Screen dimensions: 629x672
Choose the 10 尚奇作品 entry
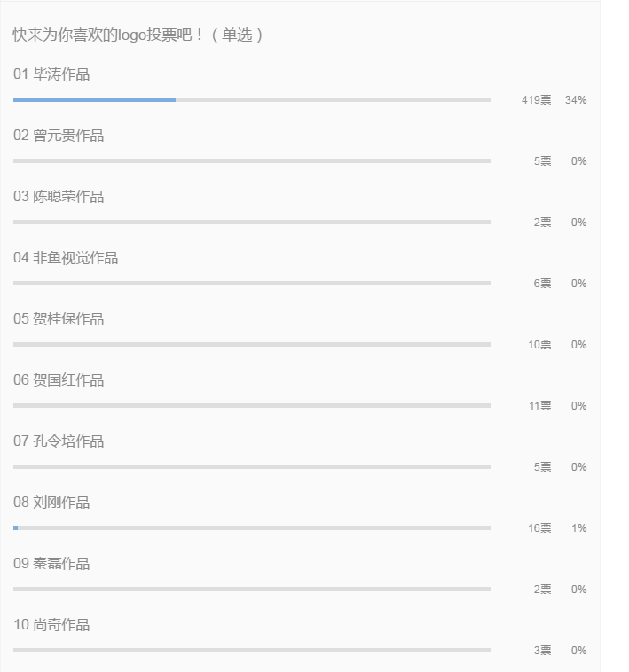coord(51,625)
